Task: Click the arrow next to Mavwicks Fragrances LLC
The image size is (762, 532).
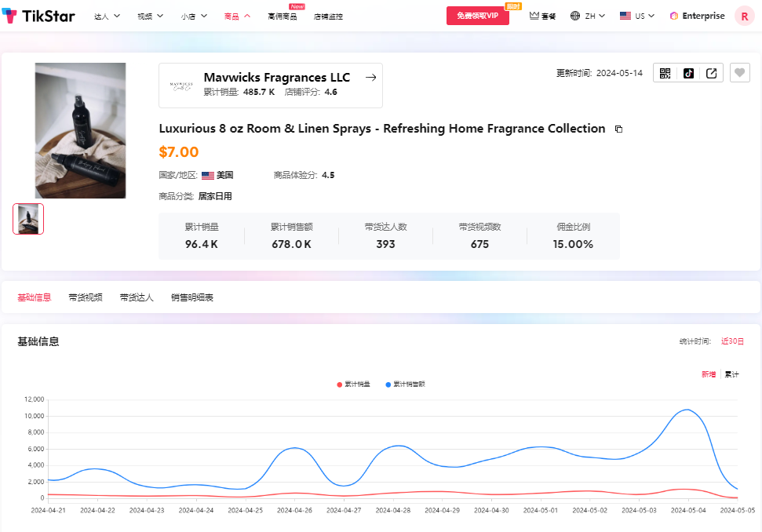Action: (x=370, y=78)
